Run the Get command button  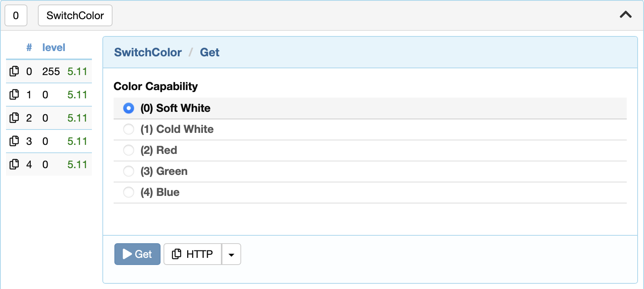[137, 254]
